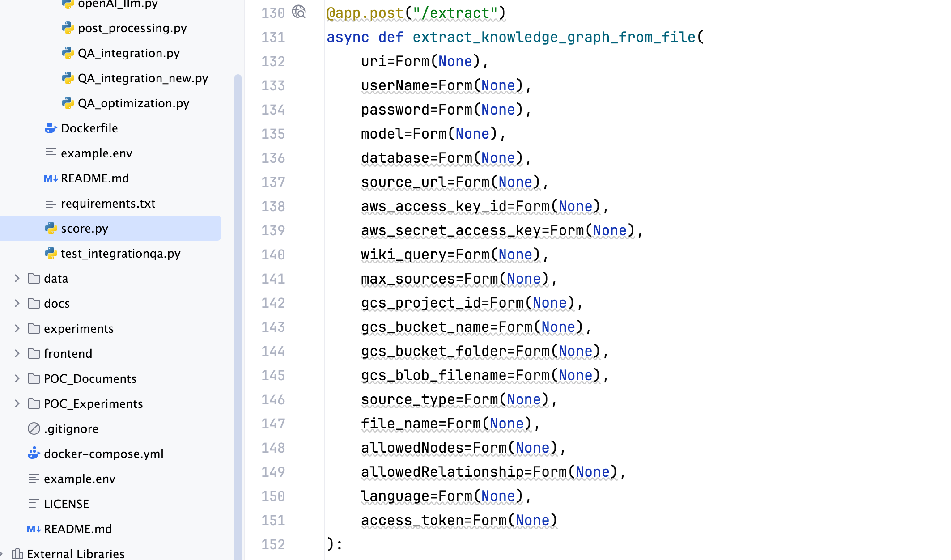This screenshot has width=951, height=560.
Task: Click the ignore icon beside .gitignore
Action: [x=34, y=429]
